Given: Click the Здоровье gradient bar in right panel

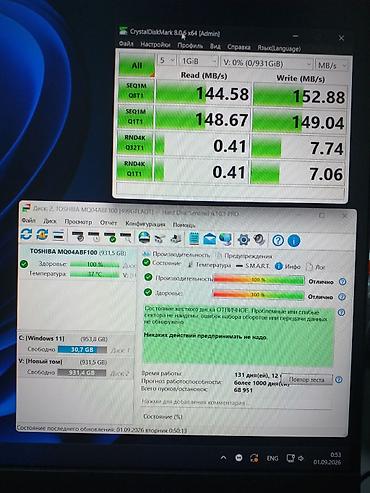Looking at the screenshot, I should pyautogui.click(x=258, y=295).
